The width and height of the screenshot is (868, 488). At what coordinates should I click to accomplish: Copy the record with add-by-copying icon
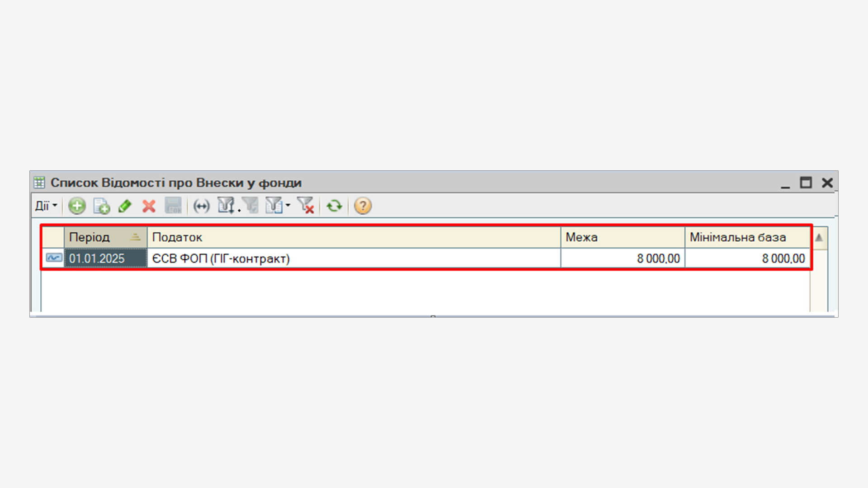click(101, 206)
